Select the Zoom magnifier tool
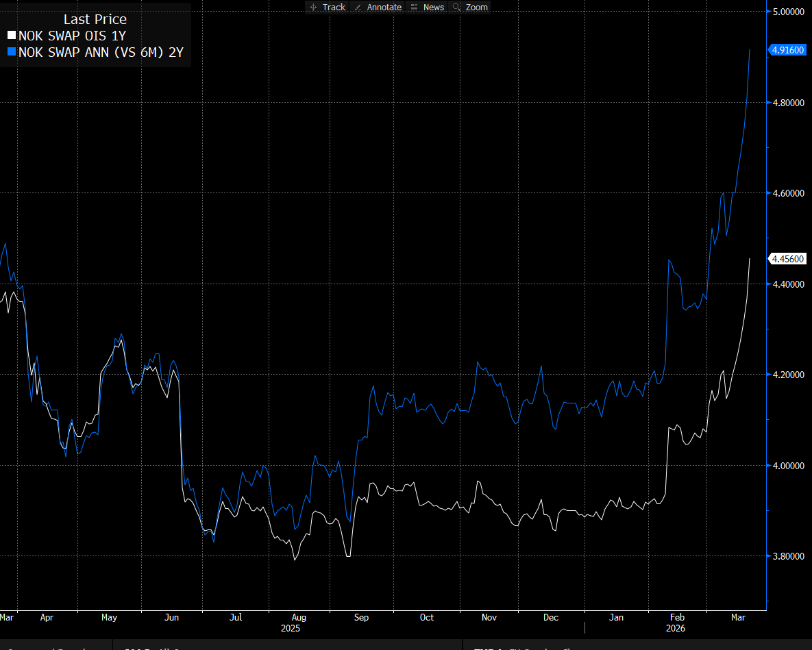This screenshot has width=812, height=650. [x=470, y=8]
